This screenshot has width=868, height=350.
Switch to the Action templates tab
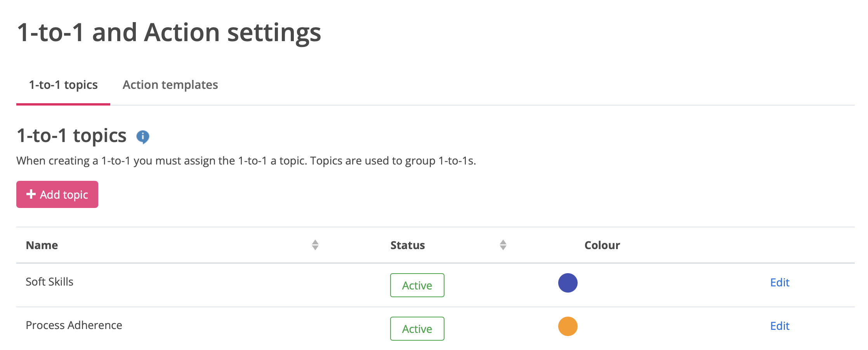170,85
